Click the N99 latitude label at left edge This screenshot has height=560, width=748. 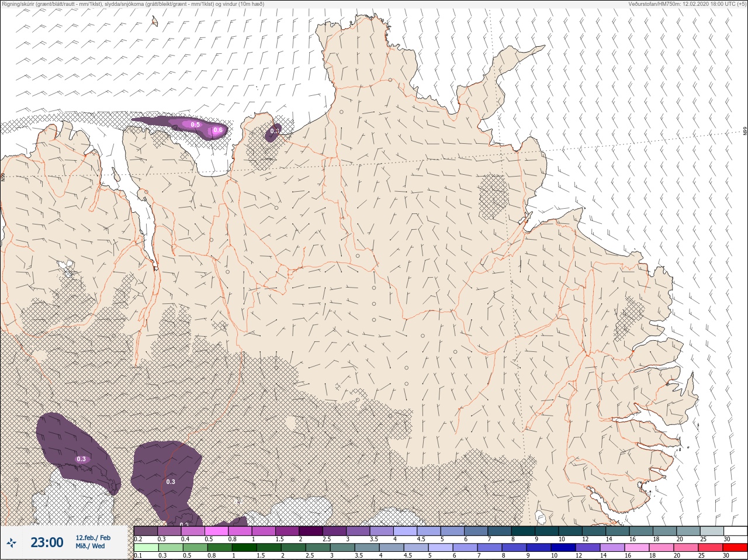click(x=3, y=177)
